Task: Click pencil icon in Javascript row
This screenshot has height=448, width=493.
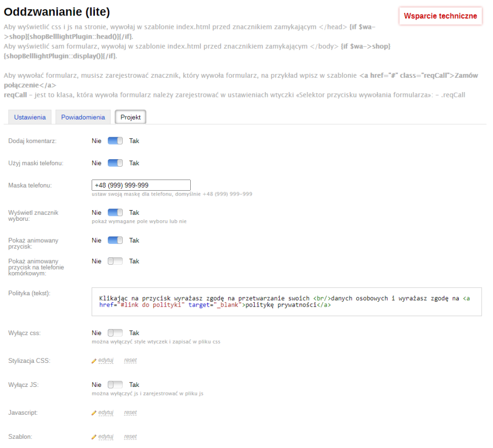Action: pyautogui.click(x=94, y=413)
